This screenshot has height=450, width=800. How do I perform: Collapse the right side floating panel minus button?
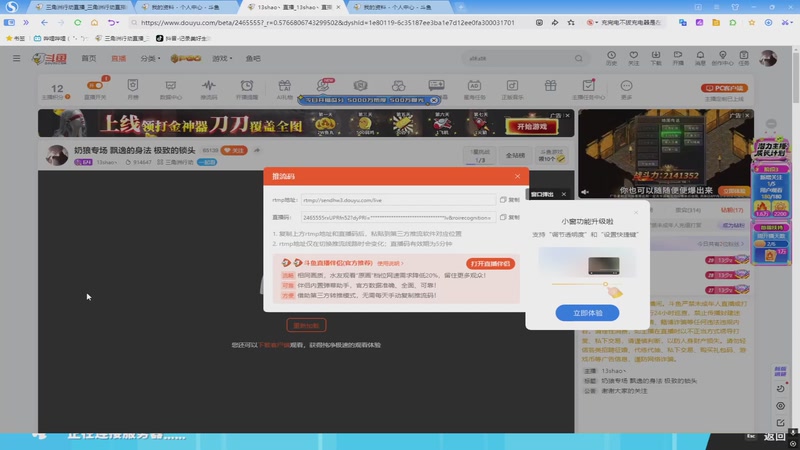[x=771, y=124]
